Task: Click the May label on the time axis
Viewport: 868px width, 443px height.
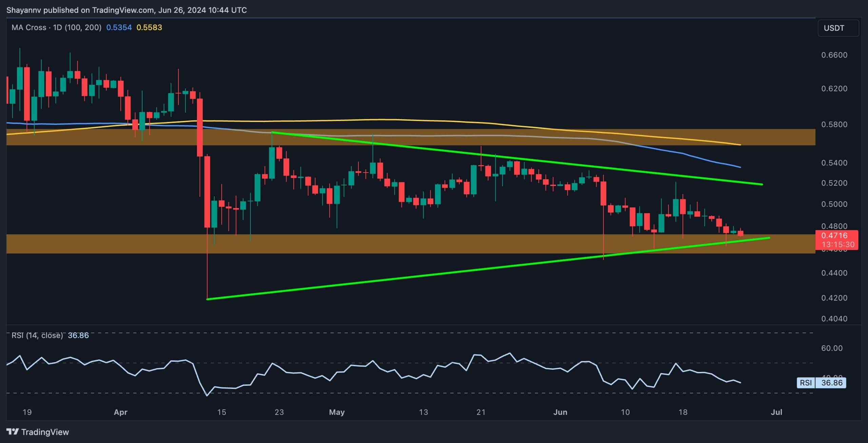Action: click(x=337, y=412)
